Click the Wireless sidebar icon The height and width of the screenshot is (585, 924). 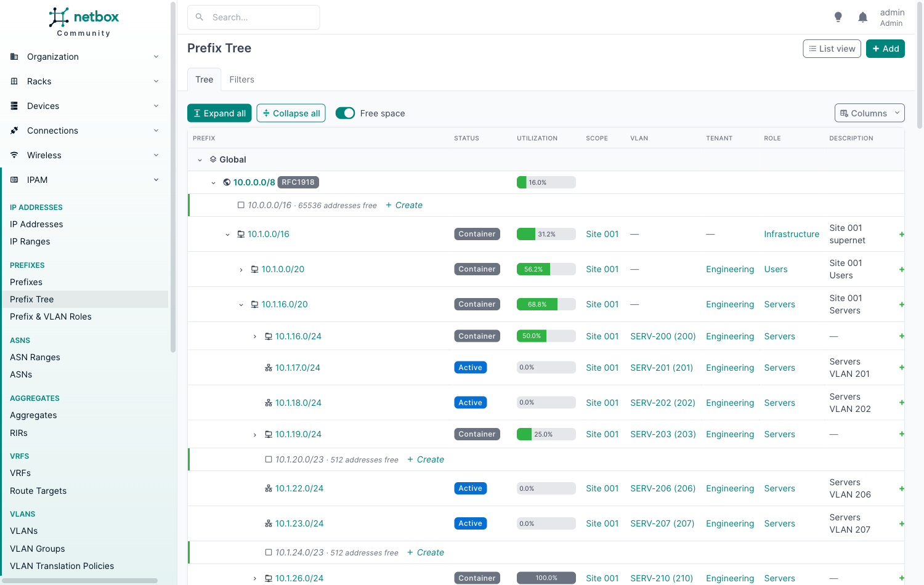click(x=14, y=155)
